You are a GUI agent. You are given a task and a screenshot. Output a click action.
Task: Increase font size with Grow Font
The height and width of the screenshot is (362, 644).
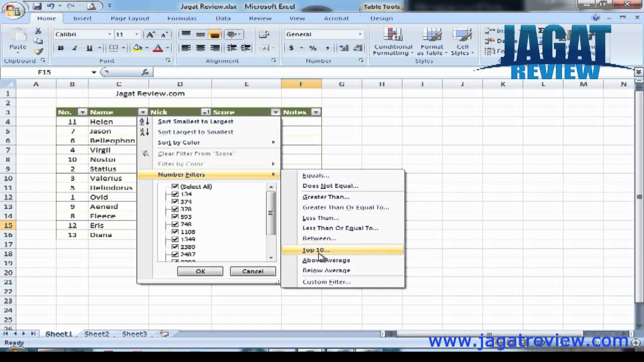pyautogui.click(x=150, y=35)
